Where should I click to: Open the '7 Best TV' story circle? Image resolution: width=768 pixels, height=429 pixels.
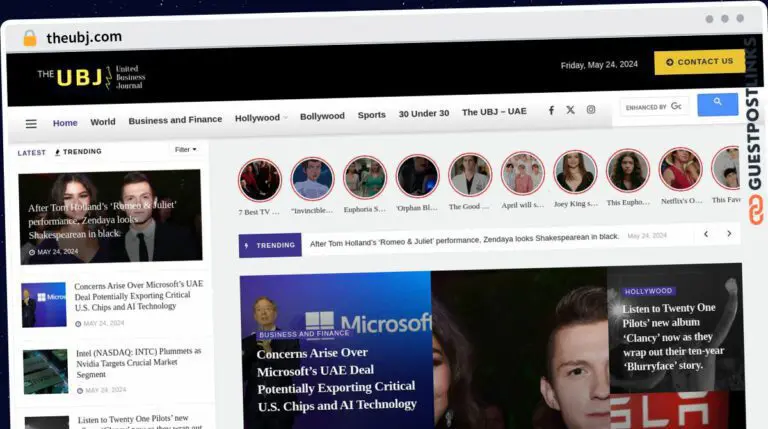point(260,179)
